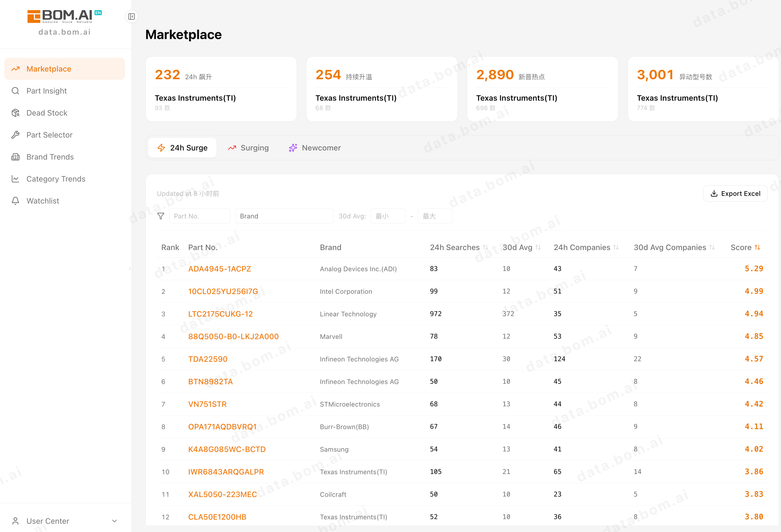Switch to the Newcomer tab

click(315, 148)
